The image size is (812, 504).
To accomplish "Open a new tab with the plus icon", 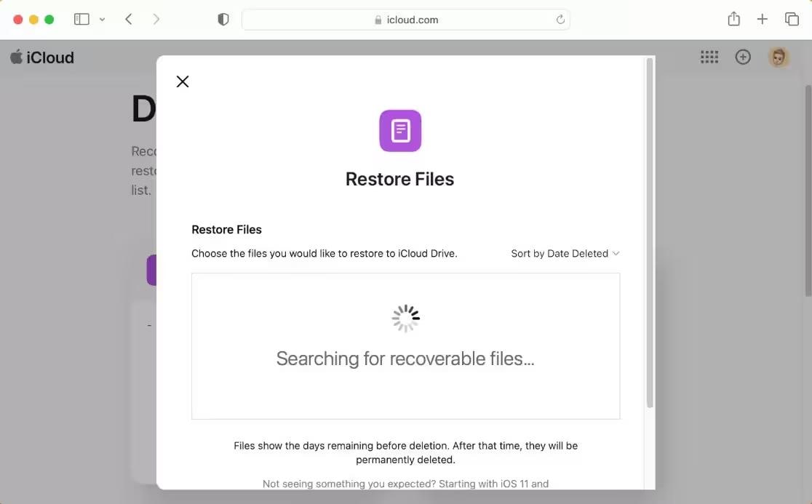I will pos(762,20).
